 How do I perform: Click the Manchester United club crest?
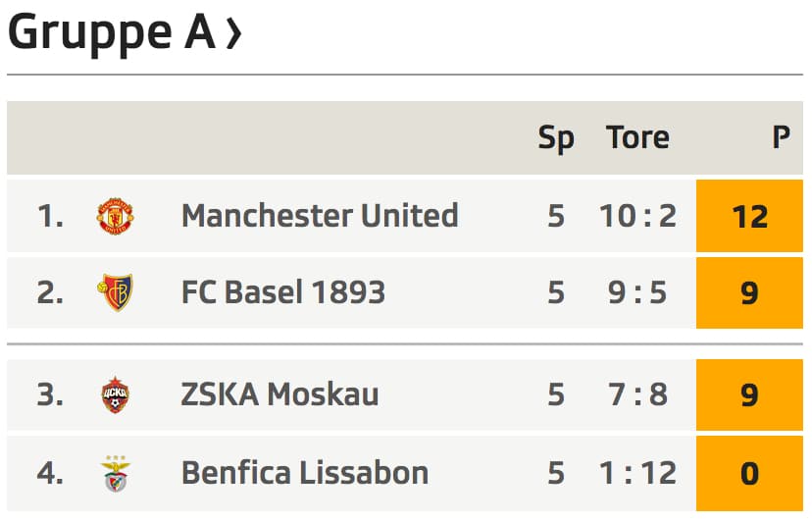coord(116,216)
